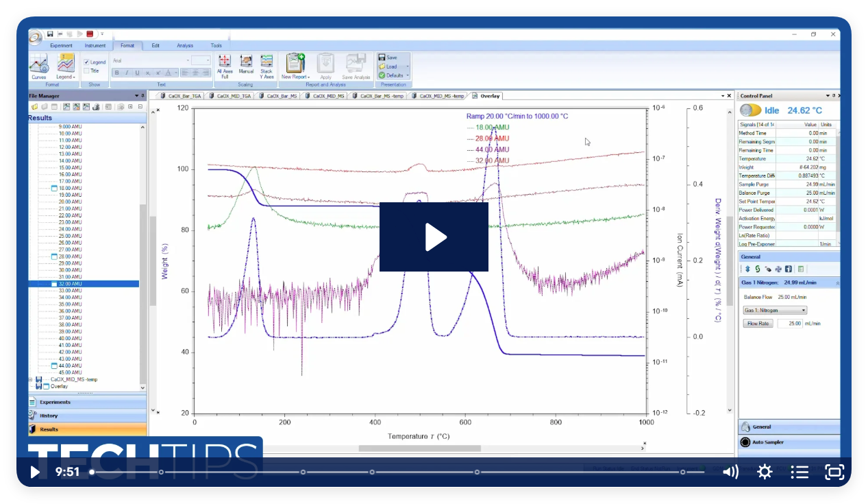Select Manual scaling icon

[x=246, y=64]
